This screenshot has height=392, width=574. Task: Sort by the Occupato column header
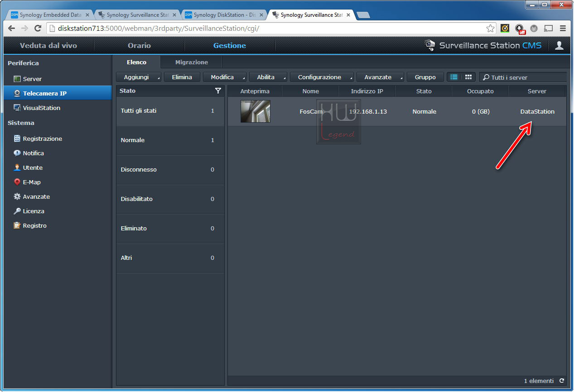[x=480, y=91]
